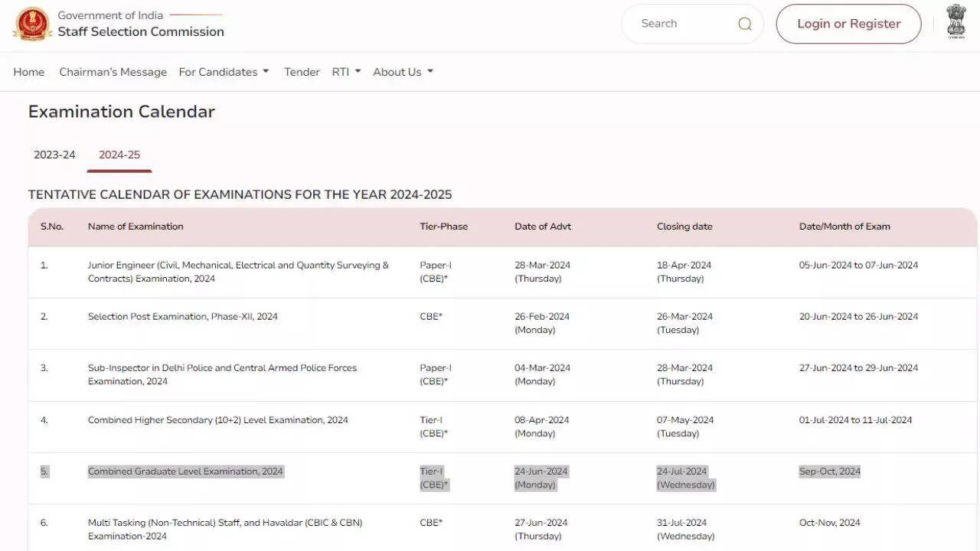The image size is (980, 551).
Task: Go to the Home menu item
Action: click(x=29, y=72)
